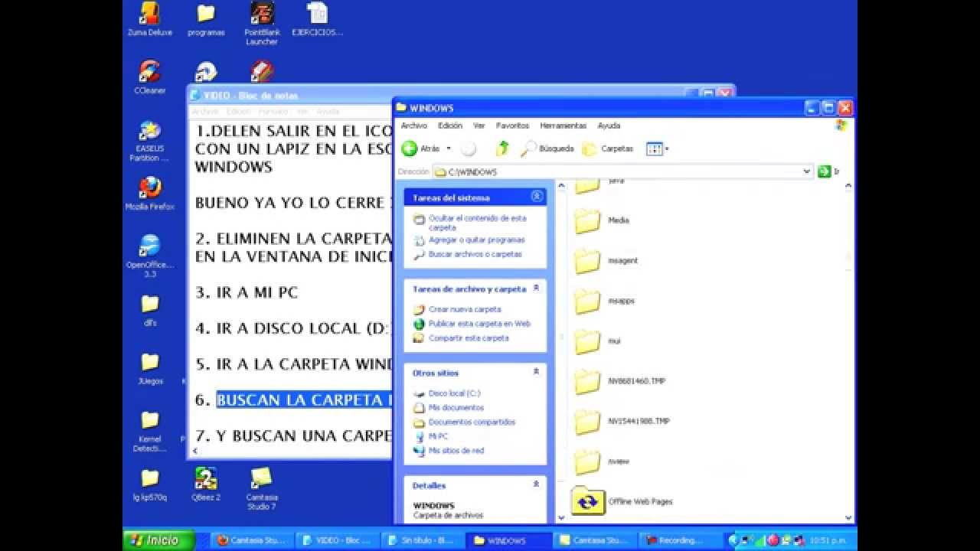
Task: Toggle the Carpetas folders pane
Action: (x=608, y=148)
